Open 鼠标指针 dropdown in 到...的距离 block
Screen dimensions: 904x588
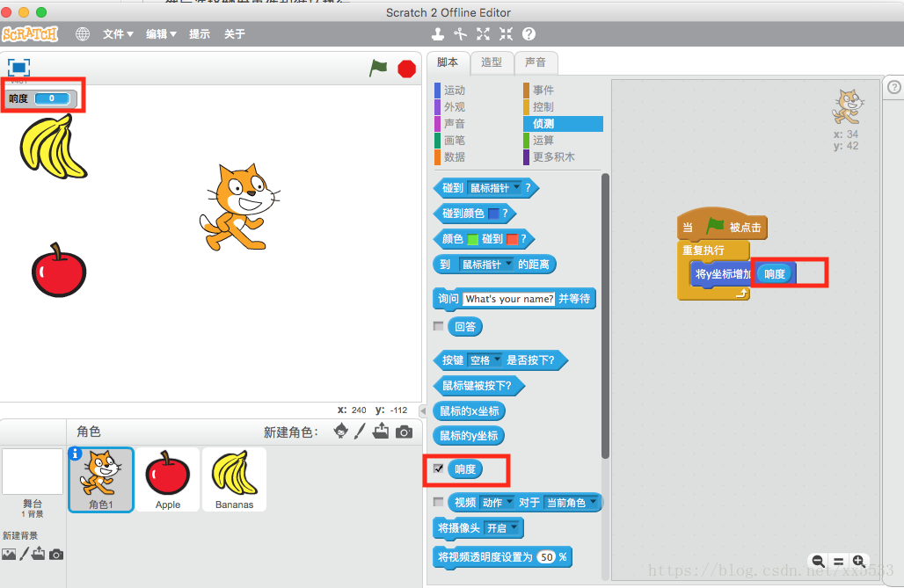(x=486, y=264)
